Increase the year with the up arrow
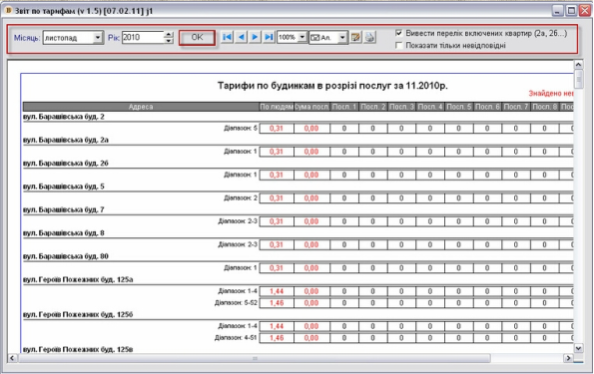The height and width of the screenshot is (374, 594). pyautogui.click(x=169, y=34)
